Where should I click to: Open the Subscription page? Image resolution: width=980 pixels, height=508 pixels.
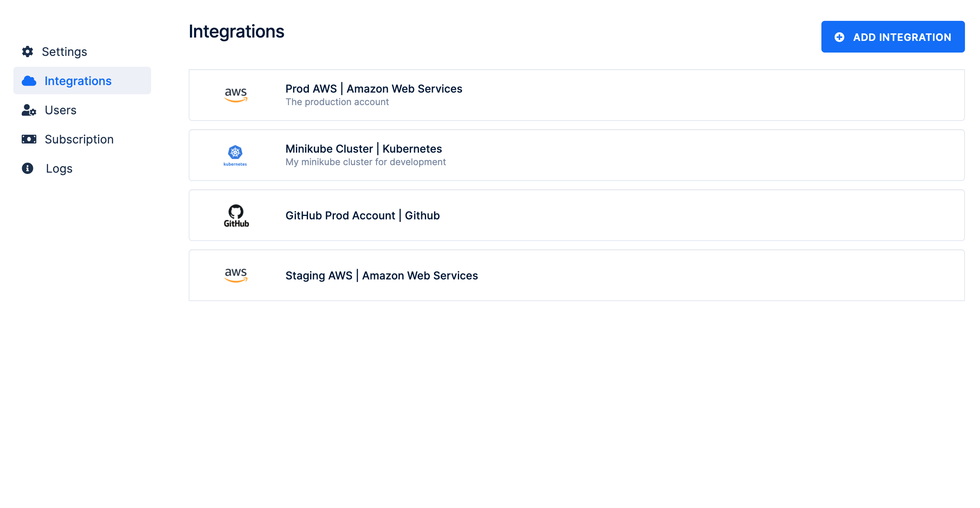[79, 139]
